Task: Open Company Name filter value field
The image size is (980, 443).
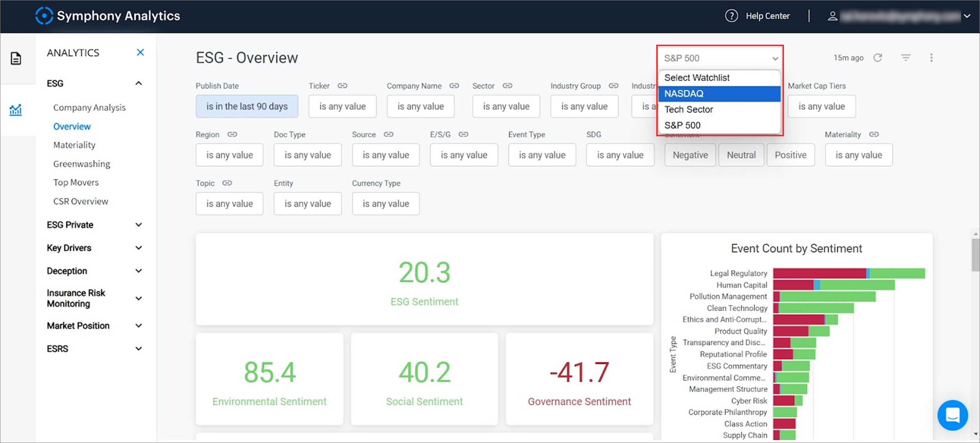Action: pyautogui.click(x=421, y=106)
